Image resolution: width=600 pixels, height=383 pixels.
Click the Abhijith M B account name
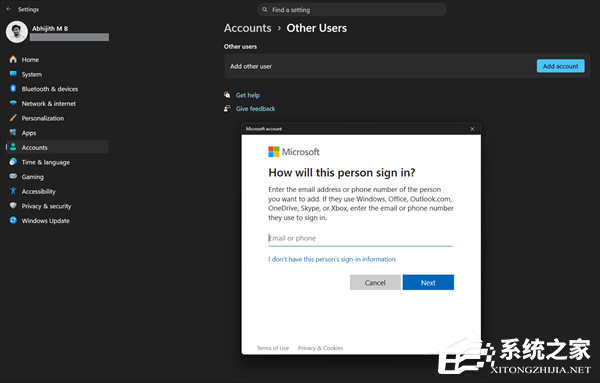pyautogui.click(x=50, y=28)
